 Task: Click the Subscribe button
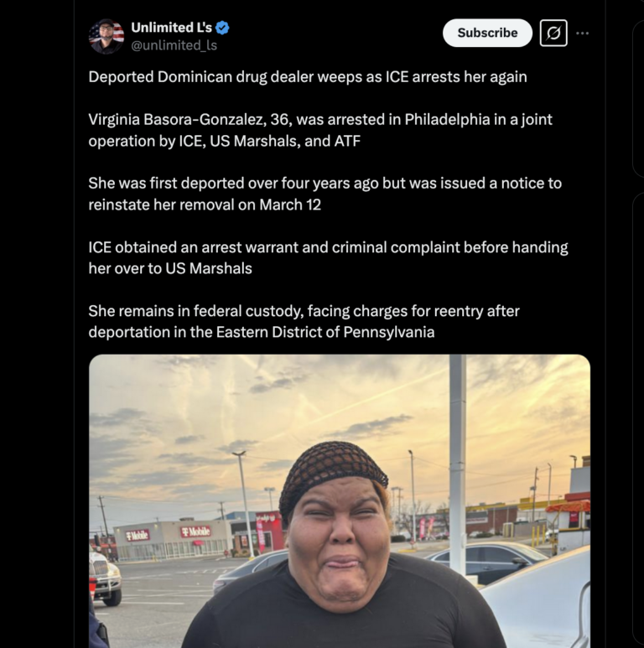click(487, 33)
